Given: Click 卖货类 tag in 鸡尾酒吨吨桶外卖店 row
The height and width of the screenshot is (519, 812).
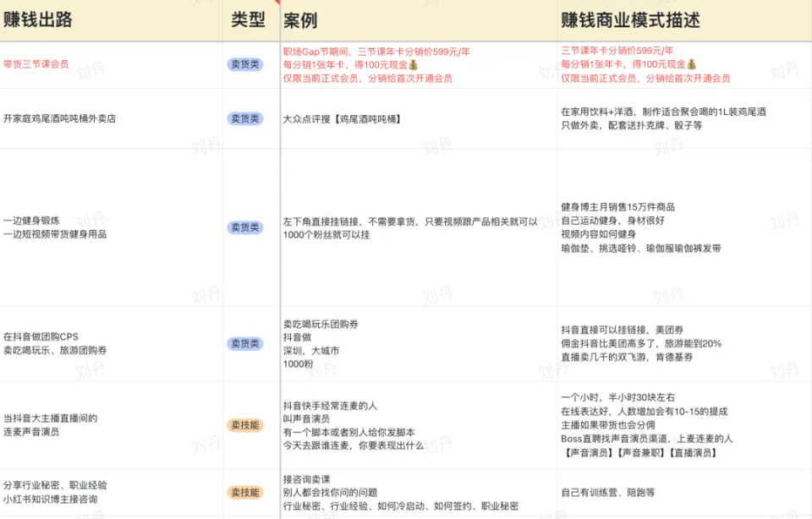Looking at the screenshot, I should 245,118.
